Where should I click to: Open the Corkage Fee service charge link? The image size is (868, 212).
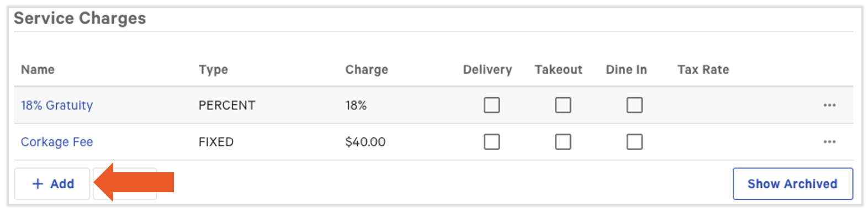(57, 142)
